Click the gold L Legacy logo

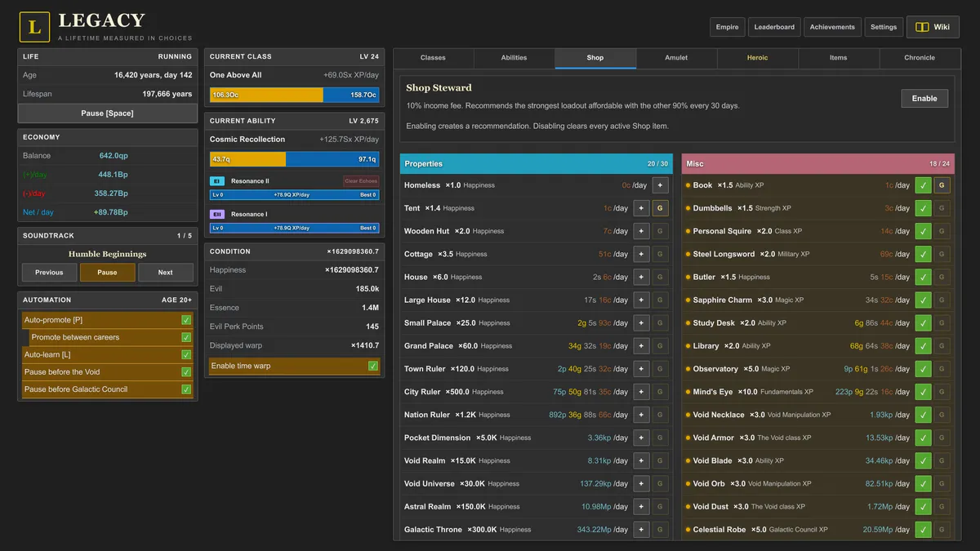[x=34, y=27]
